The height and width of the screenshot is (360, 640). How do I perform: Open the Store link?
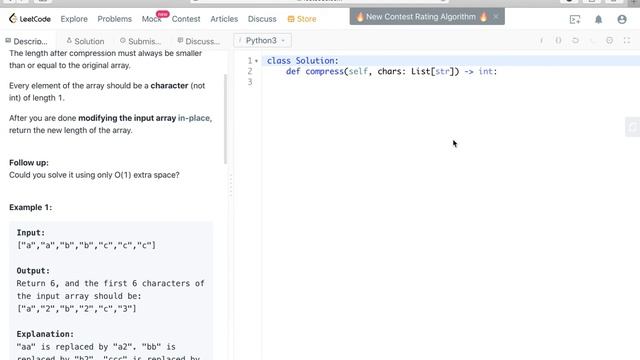click(302, 19)
